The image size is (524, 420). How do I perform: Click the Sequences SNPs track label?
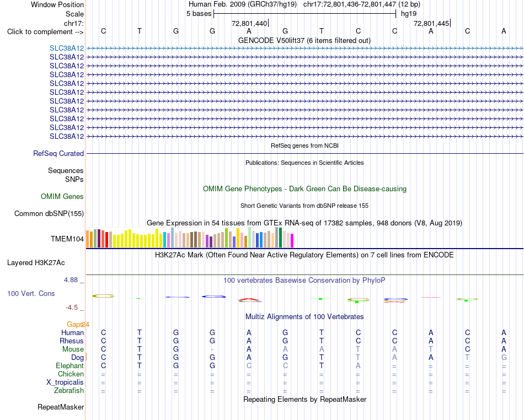click(66, 175)
